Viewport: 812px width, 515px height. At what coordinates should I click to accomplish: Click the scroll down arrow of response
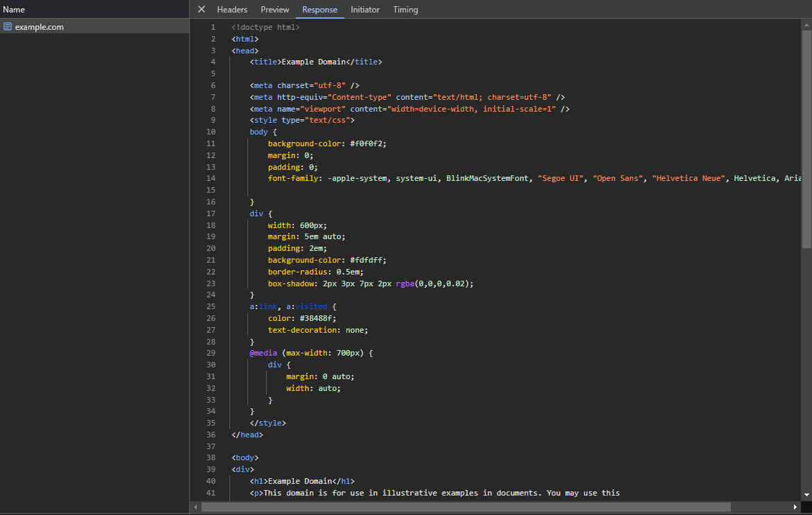pos(806,494)
